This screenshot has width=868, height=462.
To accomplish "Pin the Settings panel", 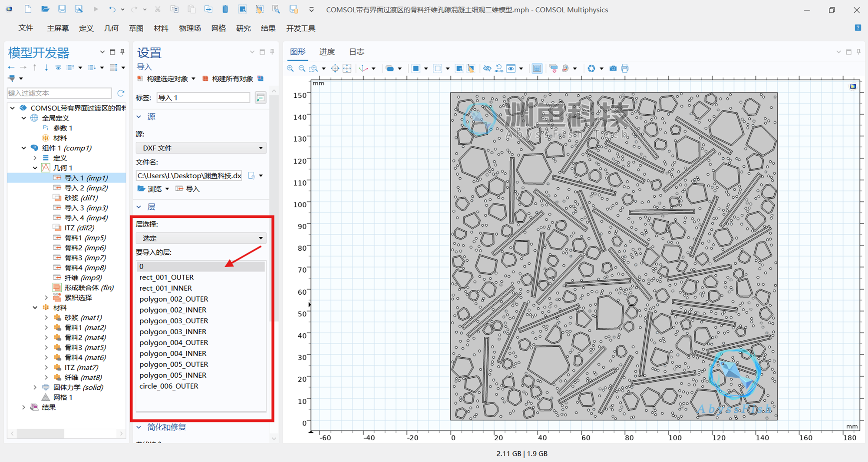I will coord(272,52).
